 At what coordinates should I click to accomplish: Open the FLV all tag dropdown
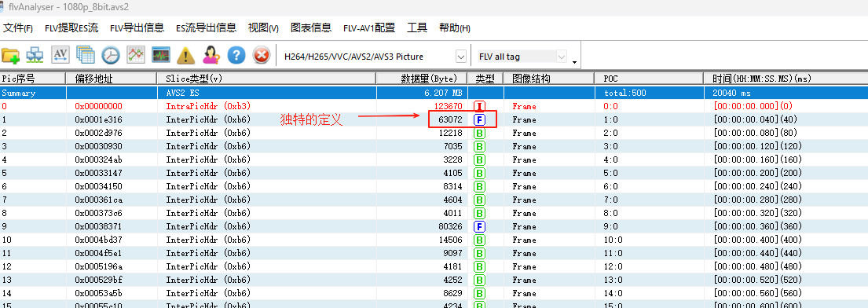562,57
